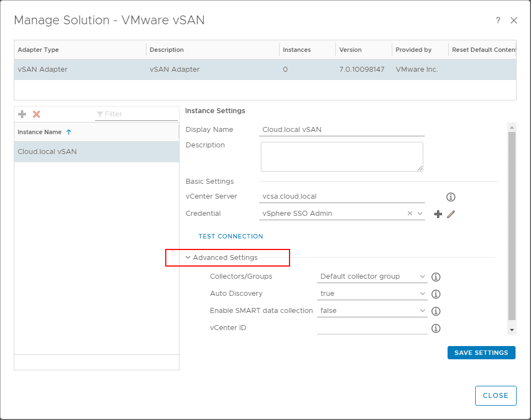Open the Collectors/Groups dropdown
The image size is (531, 420).
[x=423, y=277]
